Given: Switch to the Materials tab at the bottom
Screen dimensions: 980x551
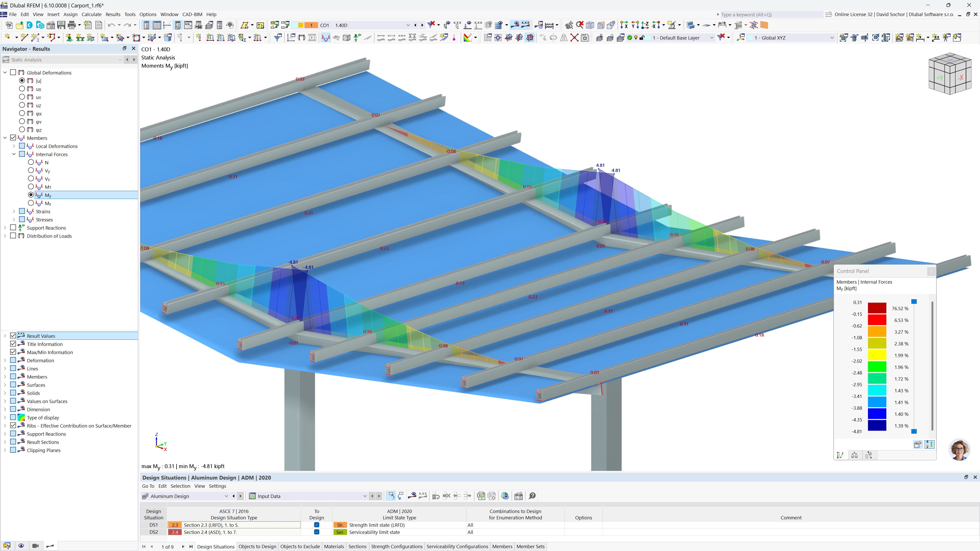Looking at the screenshot, I should pos(334,546).
